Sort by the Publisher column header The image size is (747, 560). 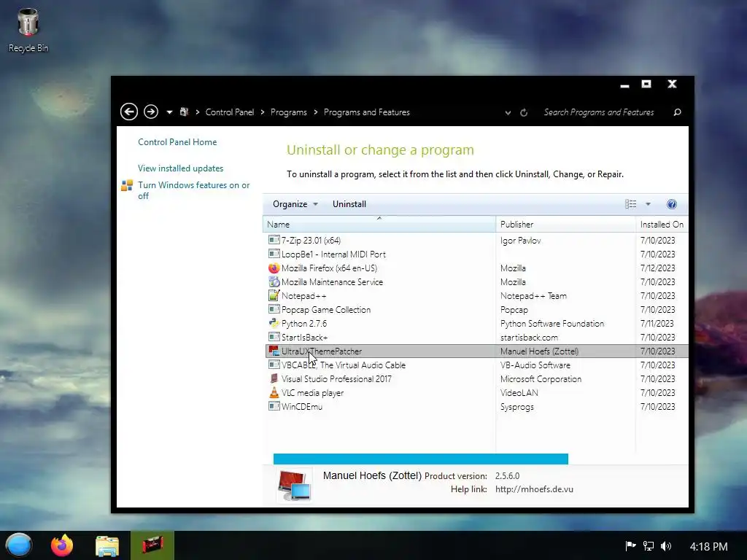565,225
